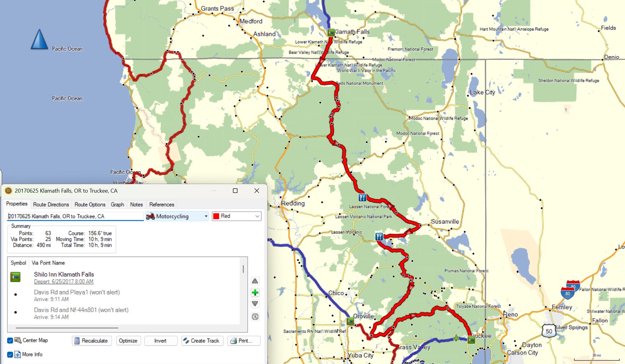Select the Graph tab

[117, 204]
